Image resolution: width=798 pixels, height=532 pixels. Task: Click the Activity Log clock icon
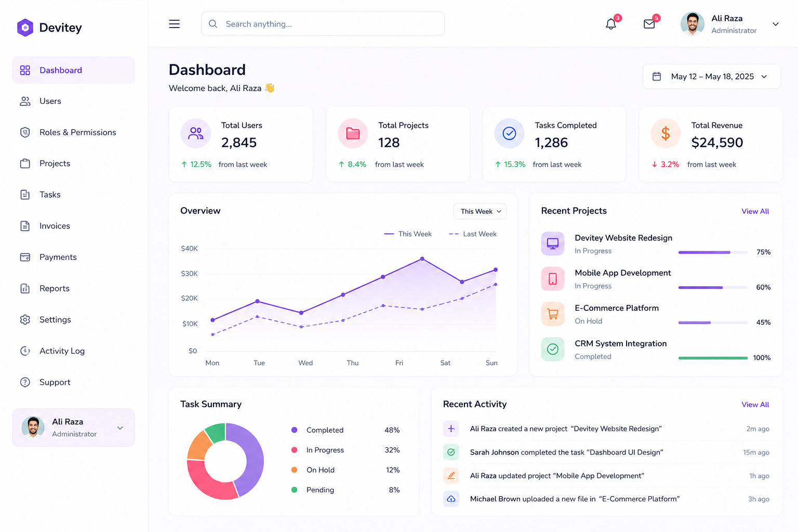25,351
